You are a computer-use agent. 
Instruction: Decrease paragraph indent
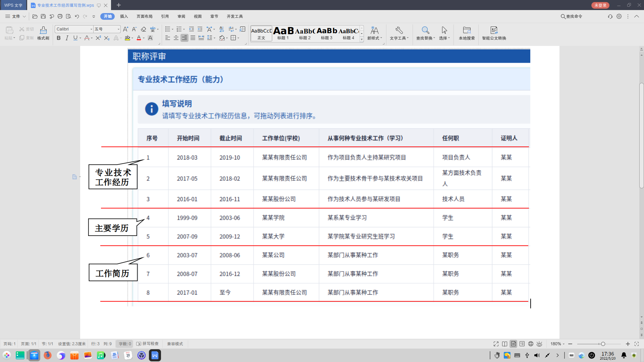191,29
